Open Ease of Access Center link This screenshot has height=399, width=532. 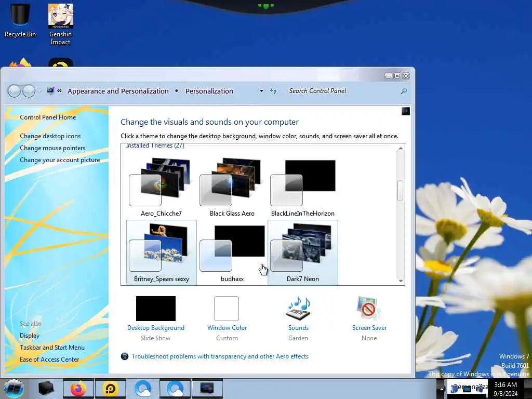(x=49, y=360)
